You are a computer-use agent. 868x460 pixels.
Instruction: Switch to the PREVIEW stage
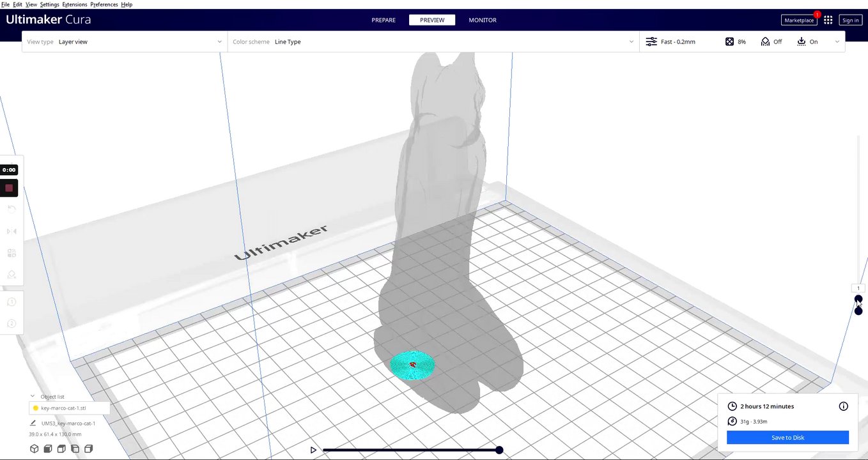[x=432, y=20]
